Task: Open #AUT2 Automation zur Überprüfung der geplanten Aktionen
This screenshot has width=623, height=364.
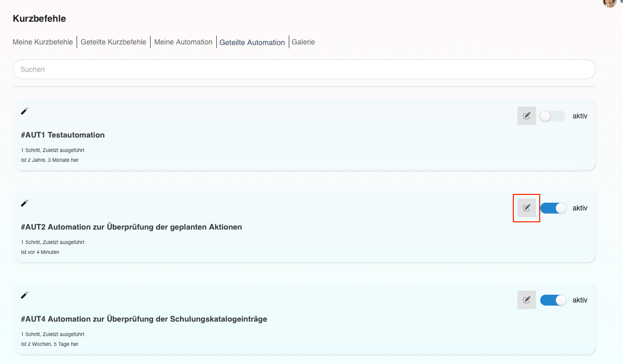Action: tap(131, 227)
